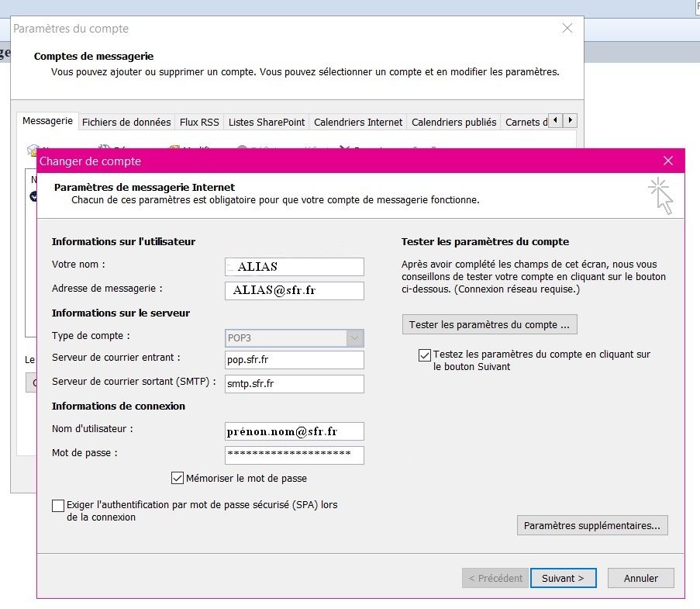The width and height of the screenshot is (700, 609).
Task: Open the Flux RSS tab
Action: (x=198, y=122)
